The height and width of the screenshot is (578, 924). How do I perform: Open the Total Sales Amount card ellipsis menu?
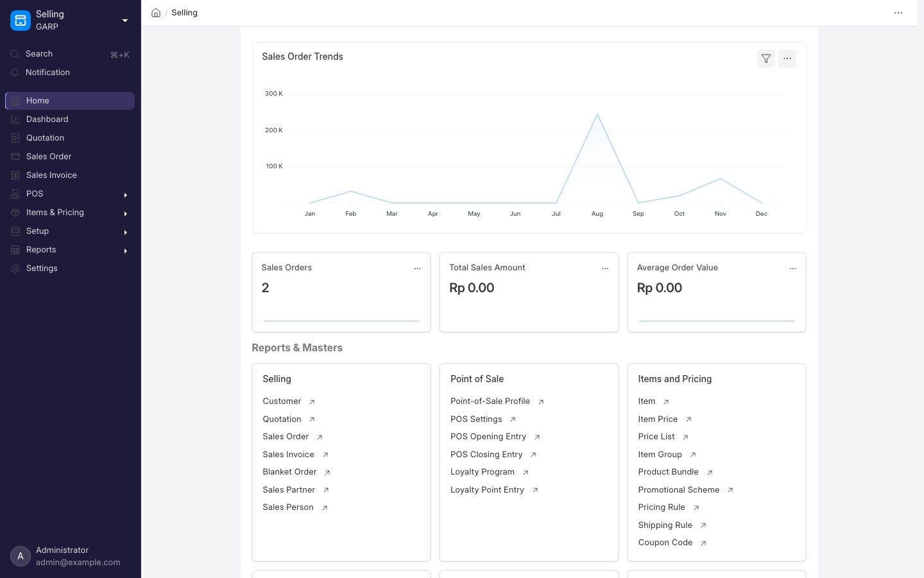click(605, 268)
